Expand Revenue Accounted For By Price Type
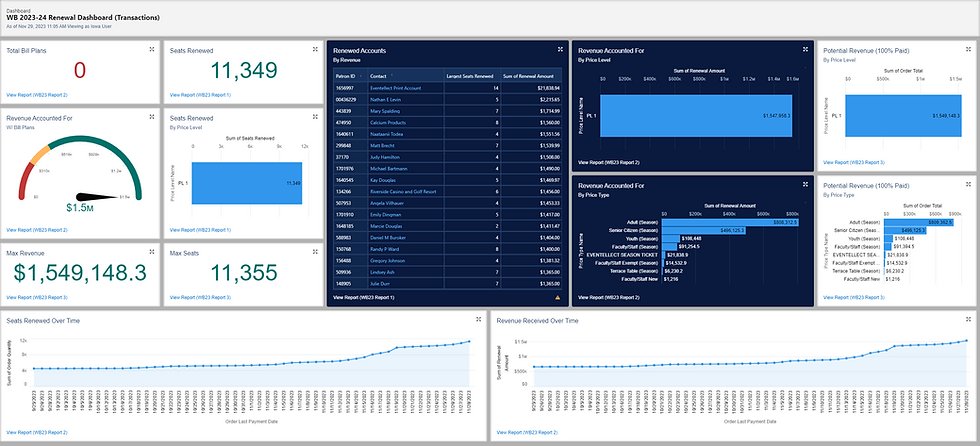 tap(805, 184)
